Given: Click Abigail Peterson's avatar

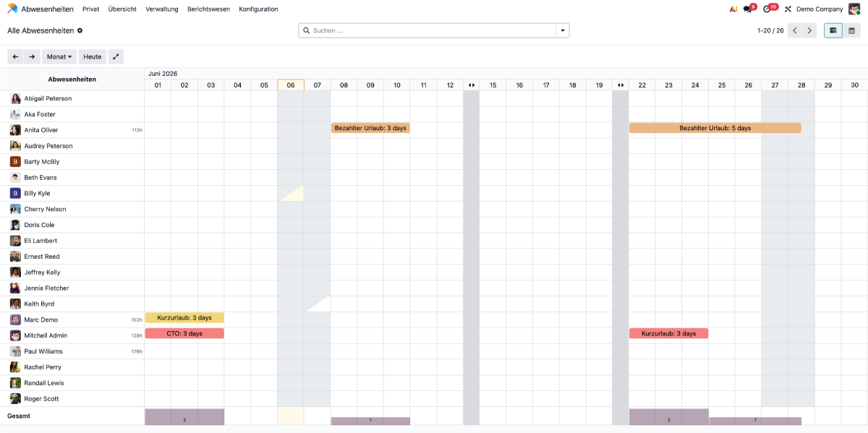Looking at the screenshot, I should point(15,98).
